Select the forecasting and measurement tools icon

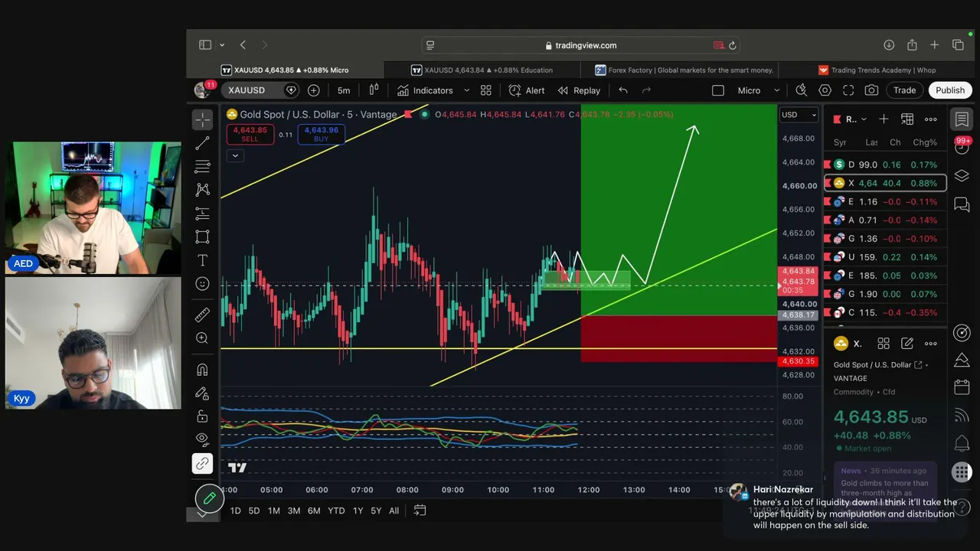[202, 213]
